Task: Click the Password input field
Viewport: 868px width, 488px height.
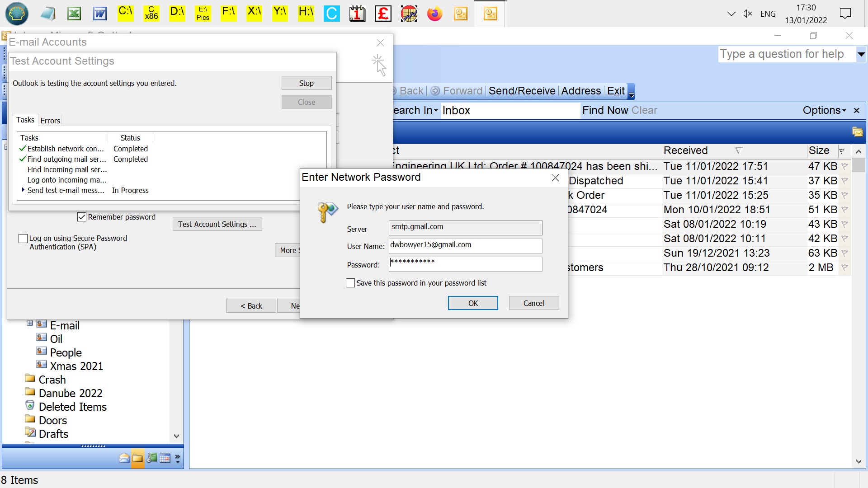Action: tap(465, 264)
